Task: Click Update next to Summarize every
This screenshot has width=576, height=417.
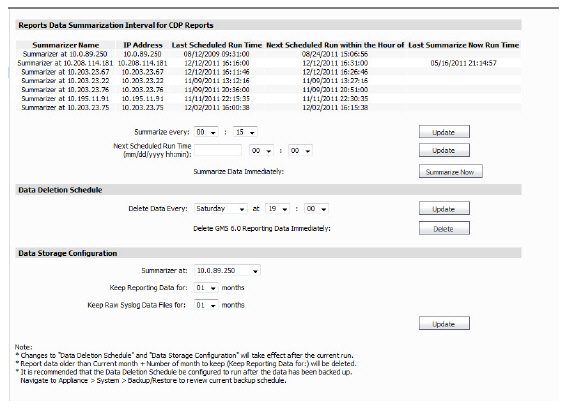Action: point(444,132)
